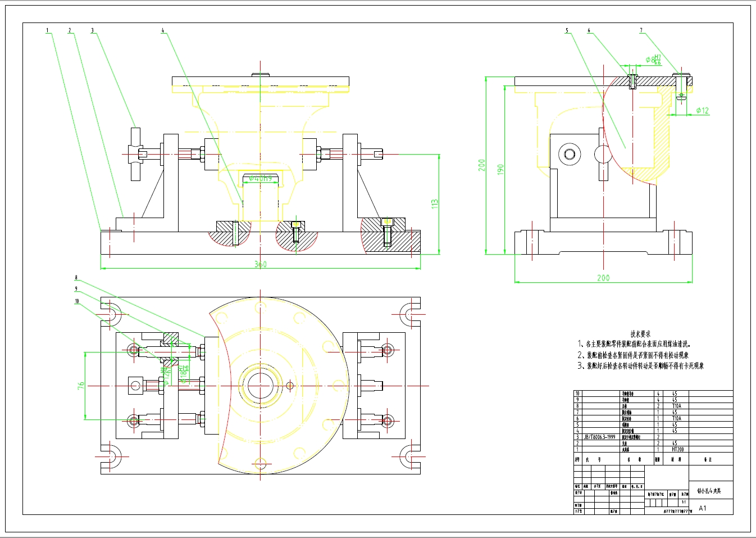Click the vertical 200 overall height dimension

482,165
